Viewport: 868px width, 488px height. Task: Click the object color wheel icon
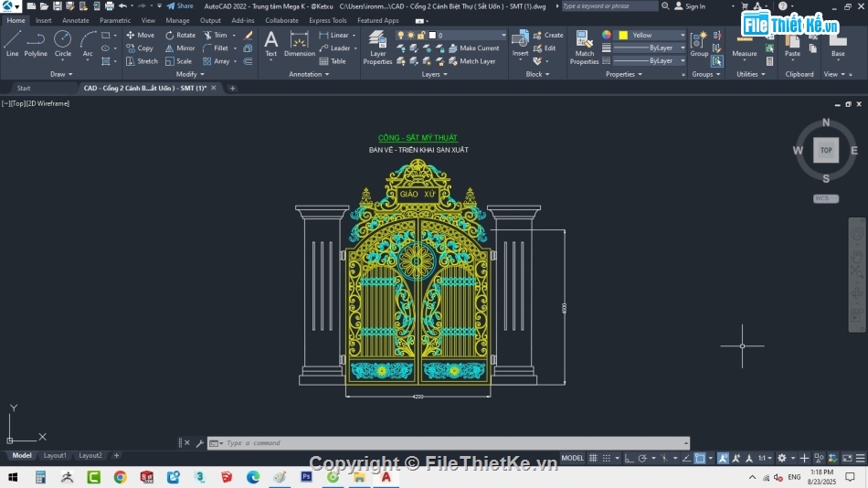[607, 35]
